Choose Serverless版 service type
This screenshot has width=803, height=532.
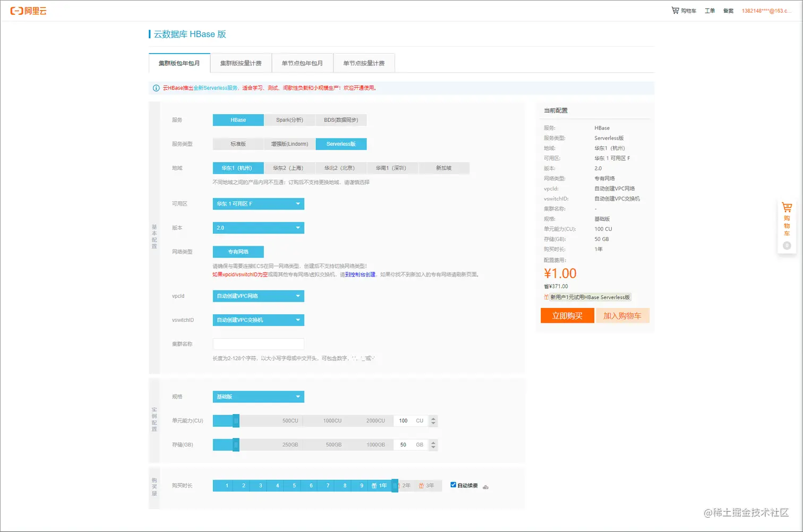pos(341,144)
